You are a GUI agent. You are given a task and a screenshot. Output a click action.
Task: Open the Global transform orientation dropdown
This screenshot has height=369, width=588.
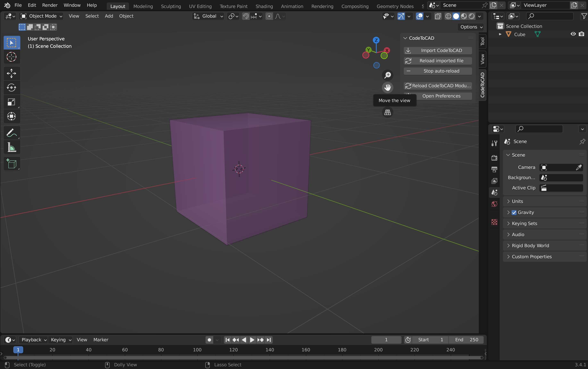(208, 16)
